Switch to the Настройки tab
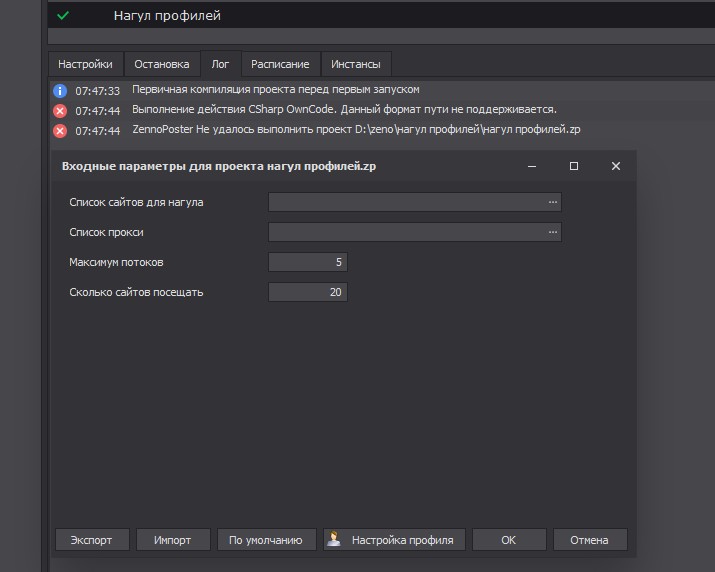Viewport: 715px width, 572px height. [x=85, y=64]
